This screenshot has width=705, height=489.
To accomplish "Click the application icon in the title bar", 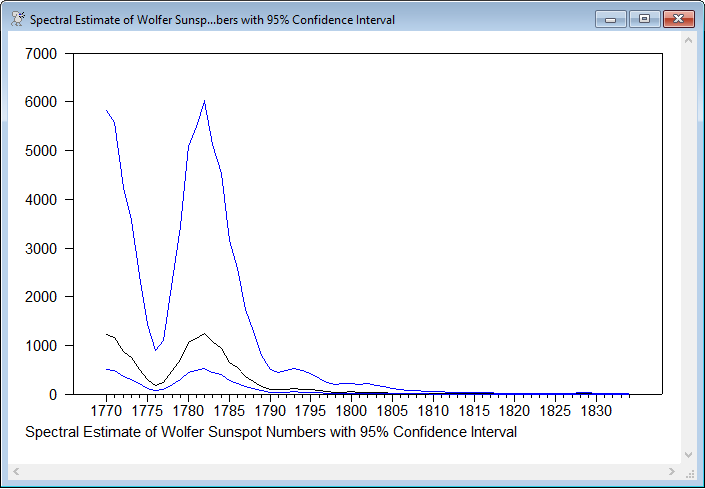I will coord(17,19).
